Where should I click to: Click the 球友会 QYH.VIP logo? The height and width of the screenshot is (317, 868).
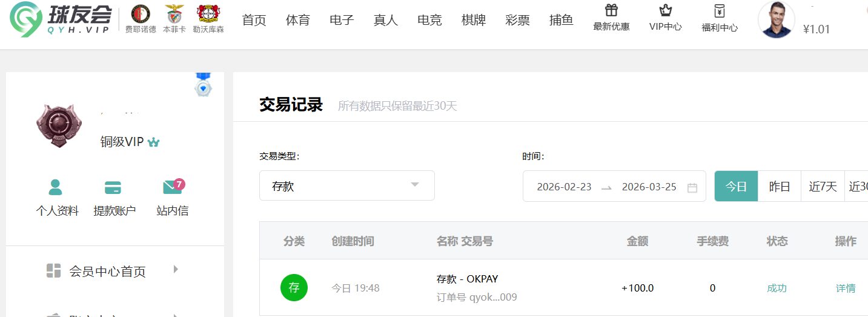pos(59,19)
